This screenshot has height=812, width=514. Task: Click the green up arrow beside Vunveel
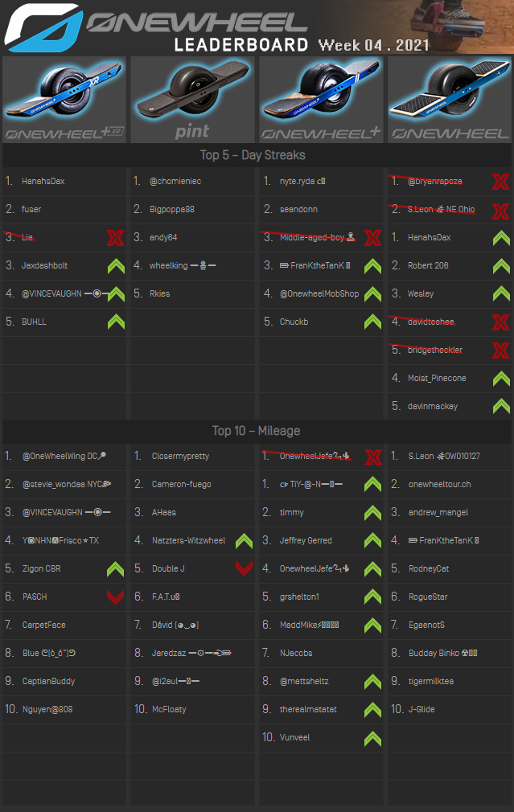pos(372,738)
